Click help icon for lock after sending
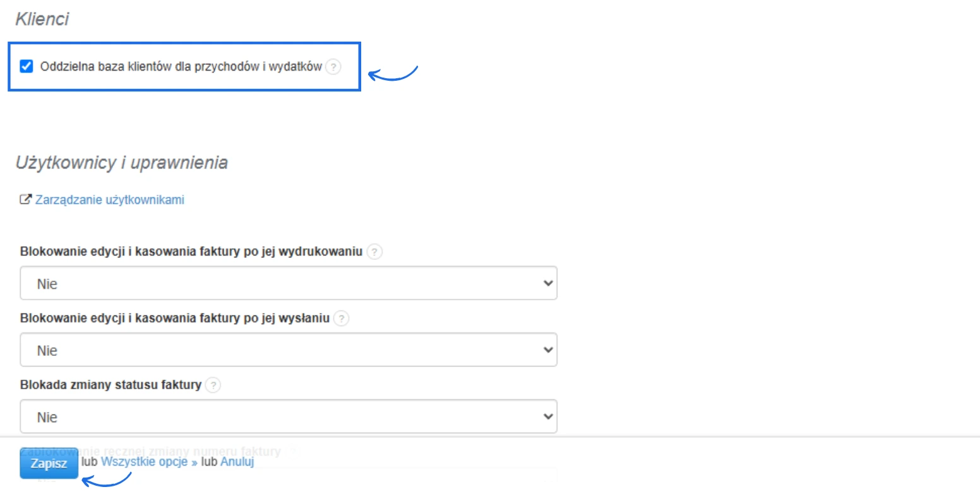 (x=341, y=319)
